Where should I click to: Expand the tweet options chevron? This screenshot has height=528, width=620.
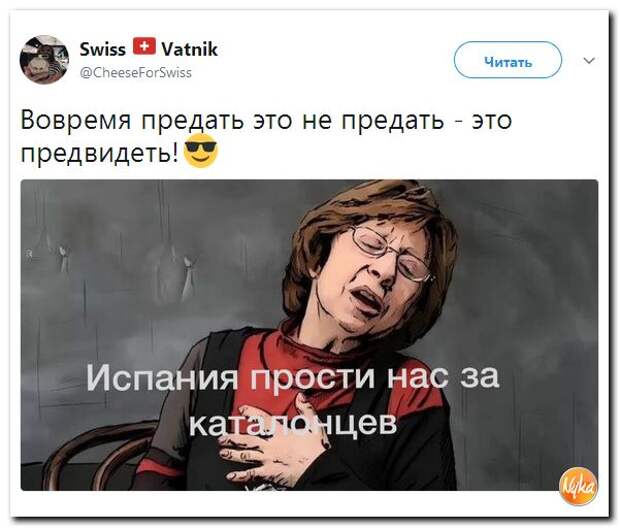589,61
